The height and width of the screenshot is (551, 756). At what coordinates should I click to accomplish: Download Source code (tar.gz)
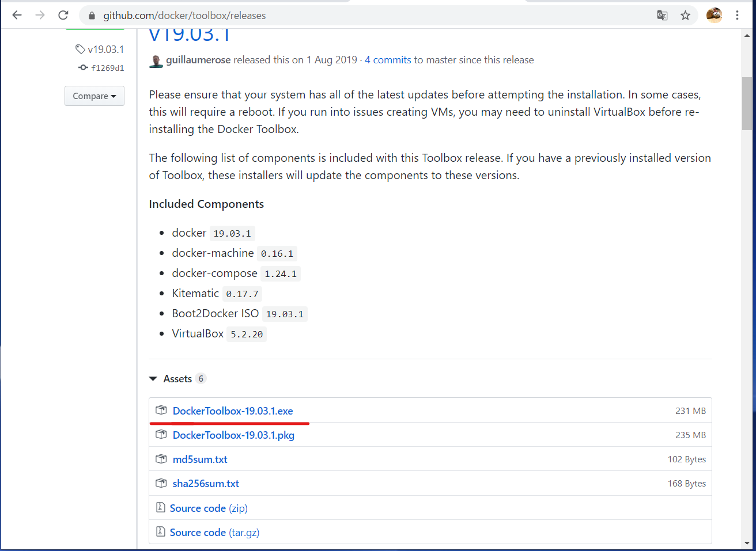coord(214,533)
